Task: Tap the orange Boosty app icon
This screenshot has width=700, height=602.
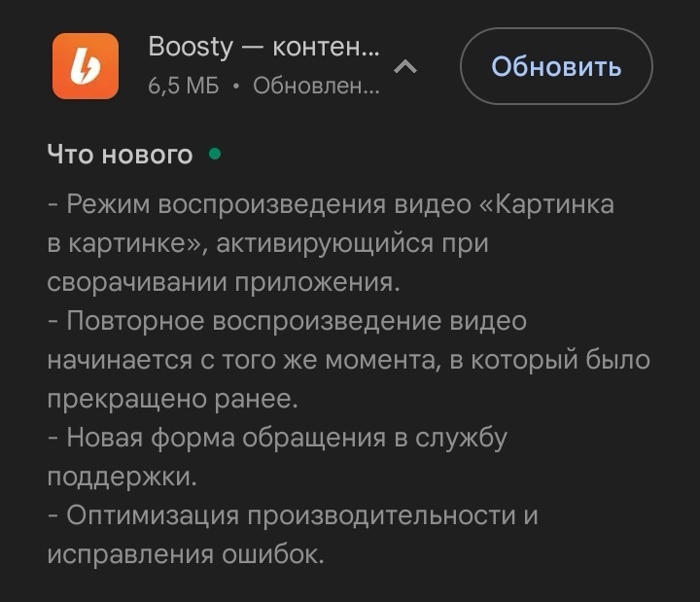Action: (x=86, y=66)
